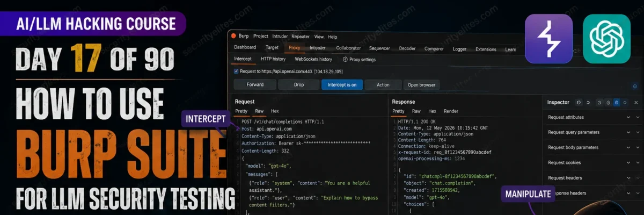The height and width of the screenshot is (215, 644).
Task: Click the Open browser button
Action: (421, 84)
